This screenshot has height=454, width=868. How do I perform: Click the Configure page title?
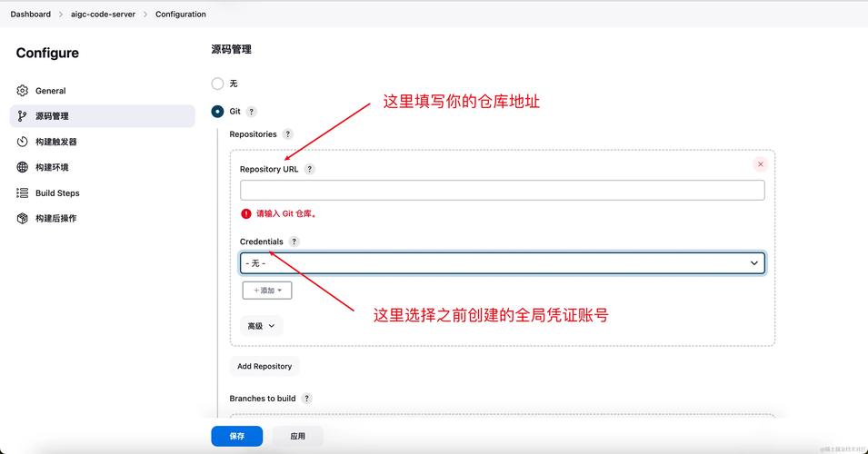click(x=47, y=53)
